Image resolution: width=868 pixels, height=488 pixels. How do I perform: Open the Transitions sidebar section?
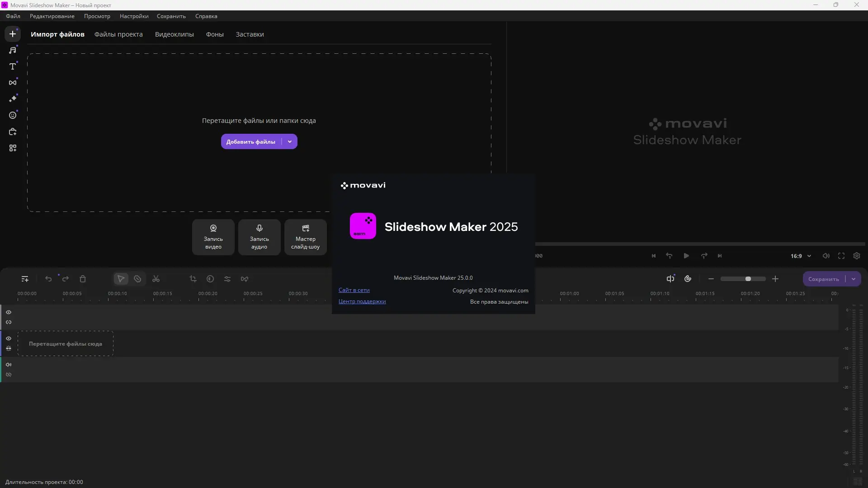[13, 83]
